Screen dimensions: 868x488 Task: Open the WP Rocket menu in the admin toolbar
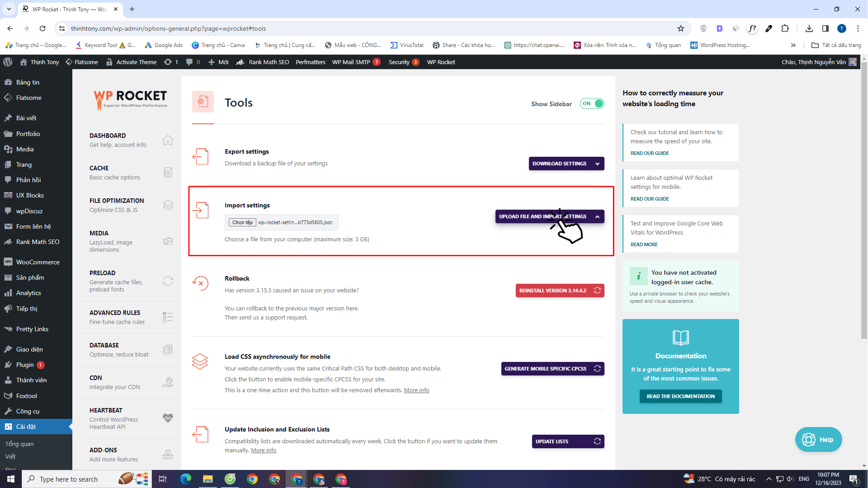pos(441,62)
